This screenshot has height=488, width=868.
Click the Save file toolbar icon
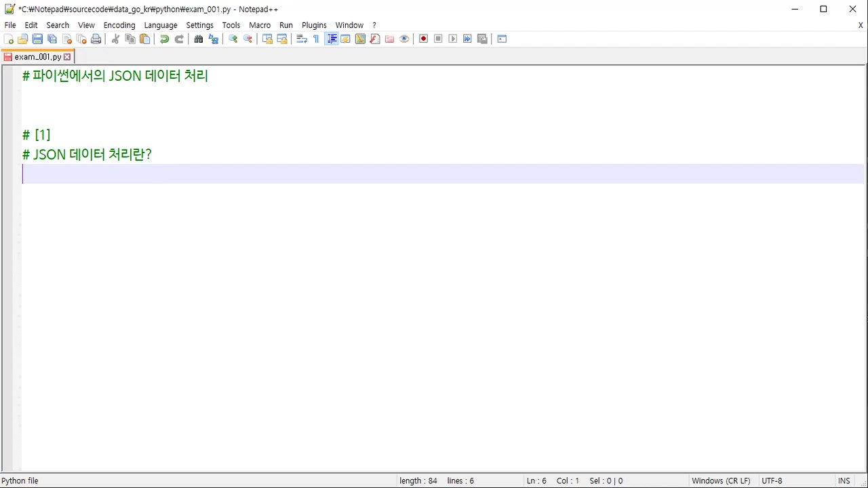(x=37, y=39)
